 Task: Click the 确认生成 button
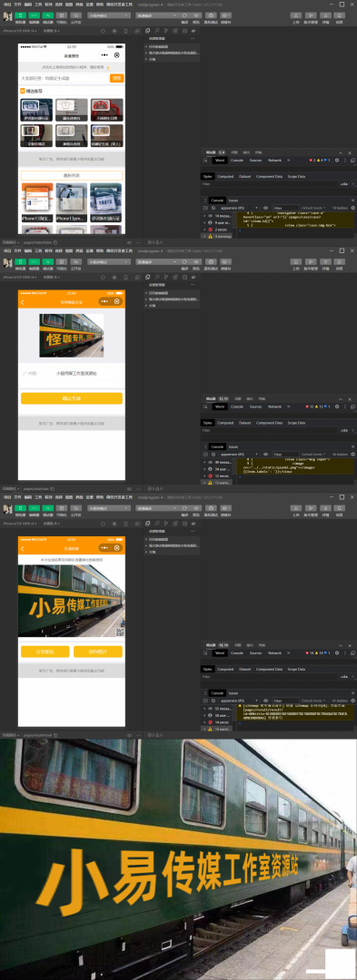(71, 398)
